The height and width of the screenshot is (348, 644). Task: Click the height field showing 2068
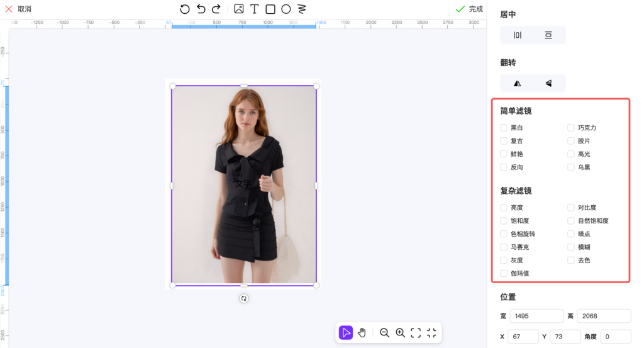pyautogui.click(x=604, y=316)
